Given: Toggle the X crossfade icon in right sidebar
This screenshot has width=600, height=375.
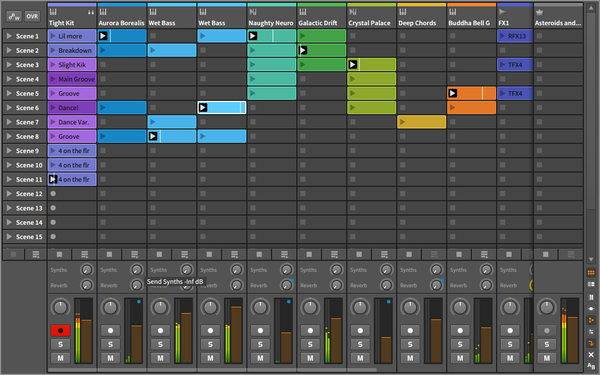Looking at the screenshot, I should pyautogui.click(x=591, y=355).
